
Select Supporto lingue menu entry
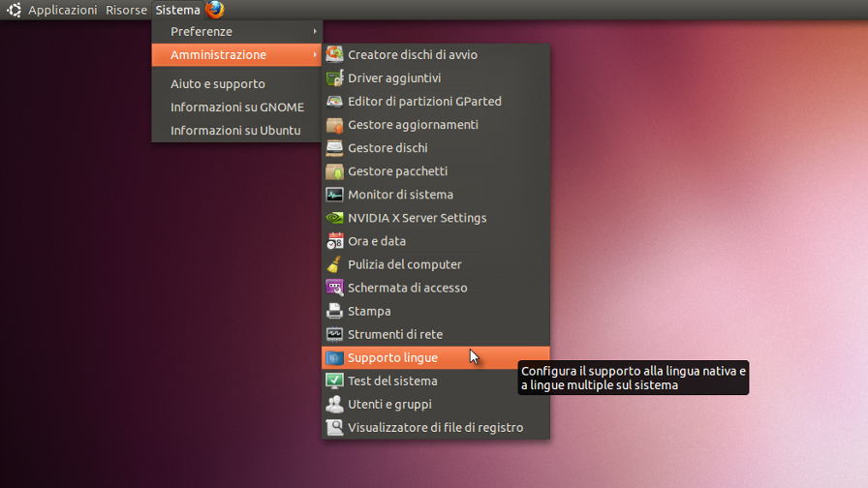click(x=392, y=357)
